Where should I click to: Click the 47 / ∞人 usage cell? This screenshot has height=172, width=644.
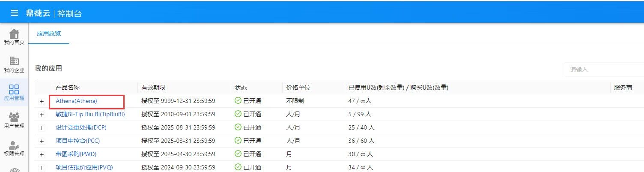pos(360,101)
